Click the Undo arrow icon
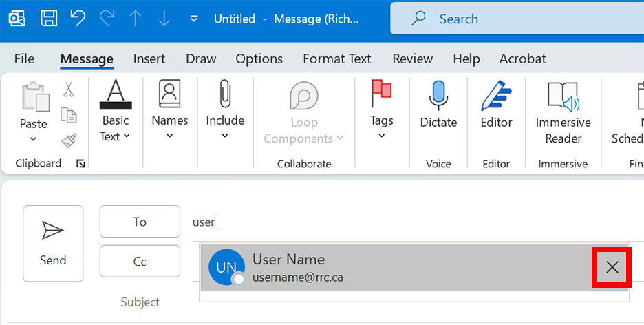Viewport: 644px width, 325px height. 78,19
